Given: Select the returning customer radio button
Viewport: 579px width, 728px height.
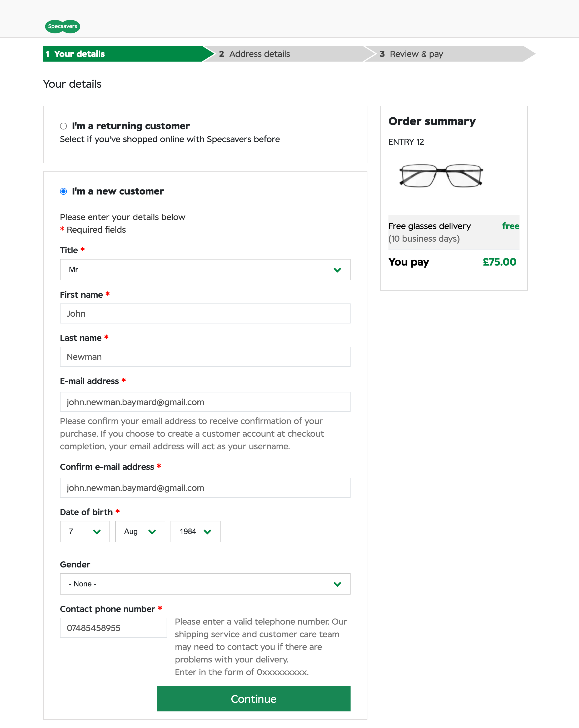Looking at the screenshot, I should point(63,126).
